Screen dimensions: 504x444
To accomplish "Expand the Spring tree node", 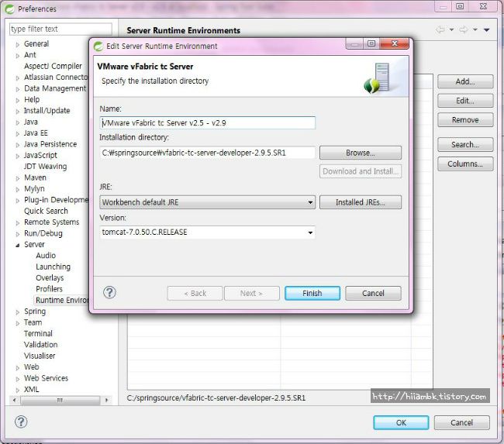I will point(18,312).
